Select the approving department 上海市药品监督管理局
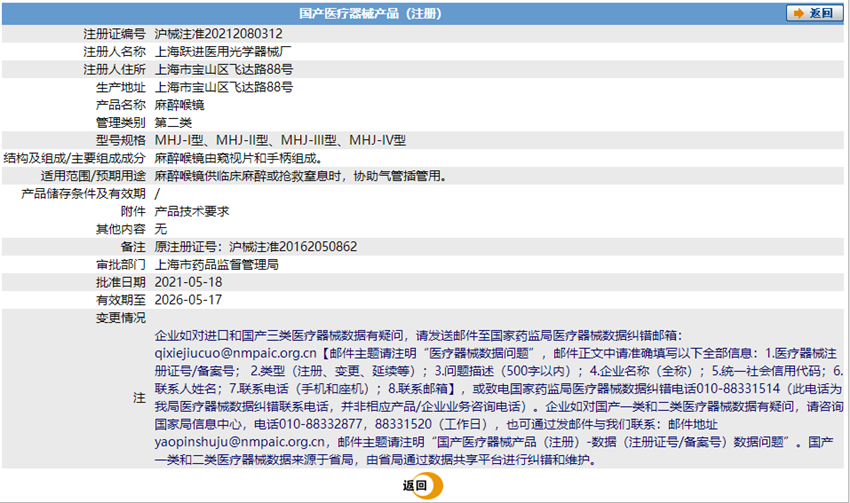The height and width of the screenshot is (503, 850). click(216, 265)
